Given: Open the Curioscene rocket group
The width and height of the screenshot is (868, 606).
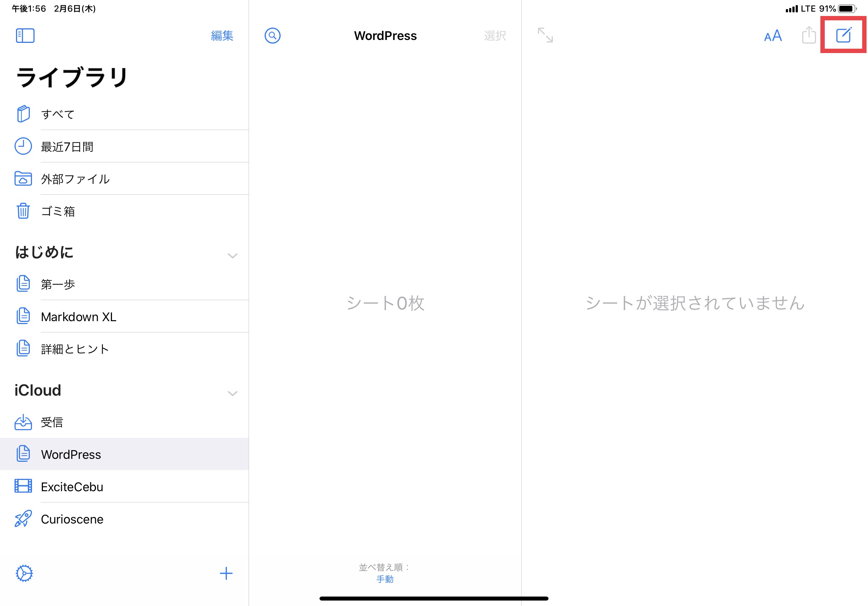Looking at the screenshot, I should [72, 519].
